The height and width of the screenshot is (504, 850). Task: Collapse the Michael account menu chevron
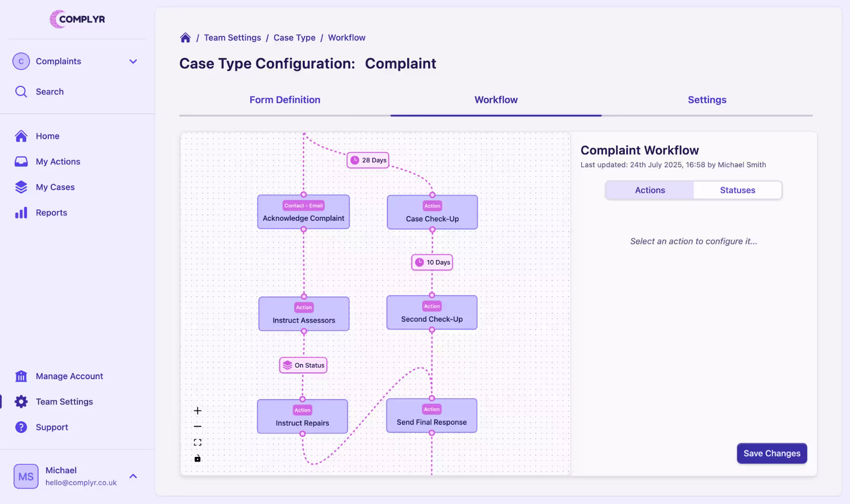coord(133,476)
